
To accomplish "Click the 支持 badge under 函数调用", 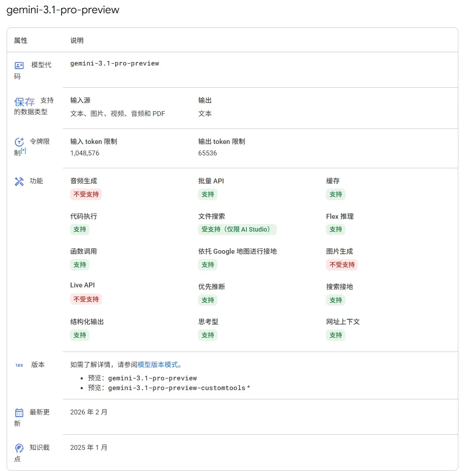I will coord(80,265).
